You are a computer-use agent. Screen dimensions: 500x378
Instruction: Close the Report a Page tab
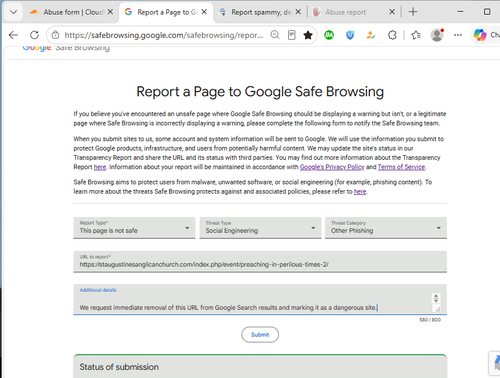pos(204,12)
